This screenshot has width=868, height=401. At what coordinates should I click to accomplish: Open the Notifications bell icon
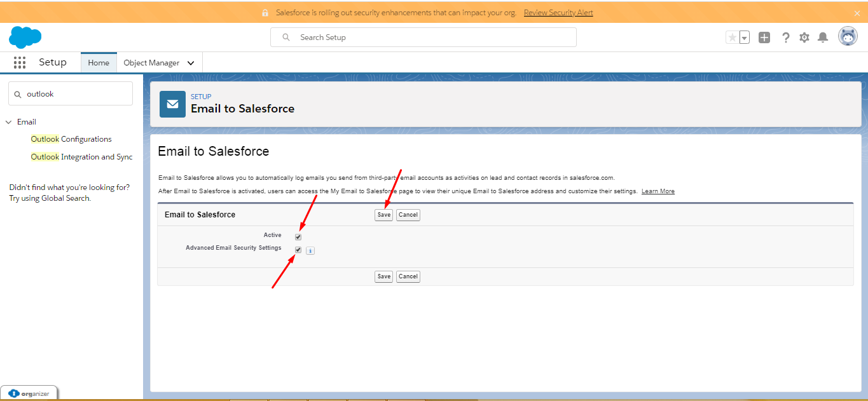(x=823, y=37)
